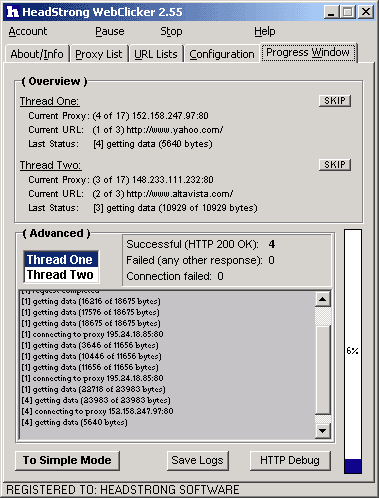The height and width of the screenshot is (498, 379).
Task: Click the Thread Two heading in Overview
Action: 50,165
